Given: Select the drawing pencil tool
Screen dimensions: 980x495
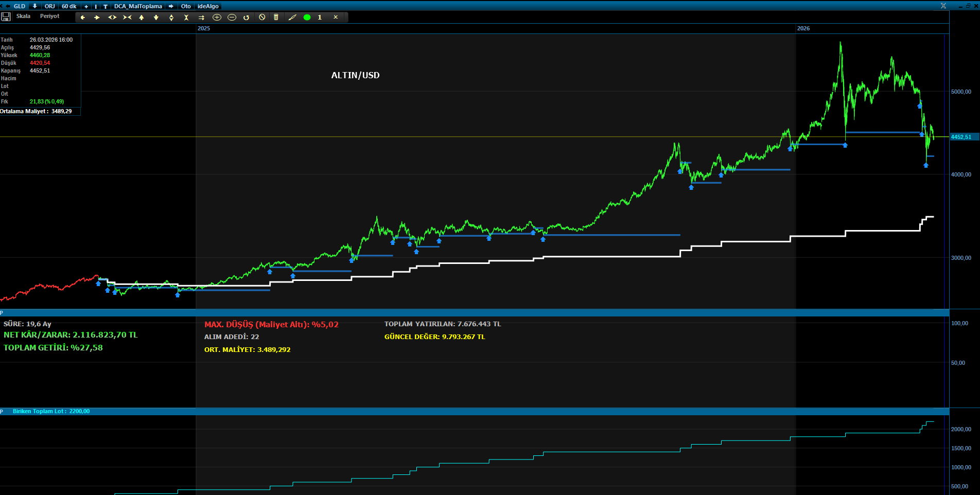Looking at the screenshot, I should pos(292,17).
